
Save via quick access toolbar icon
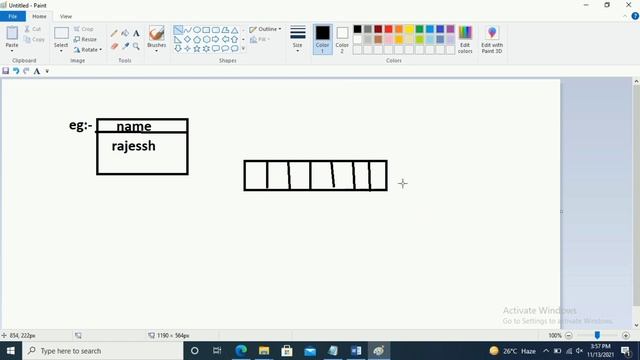click(x=5, y=71)
